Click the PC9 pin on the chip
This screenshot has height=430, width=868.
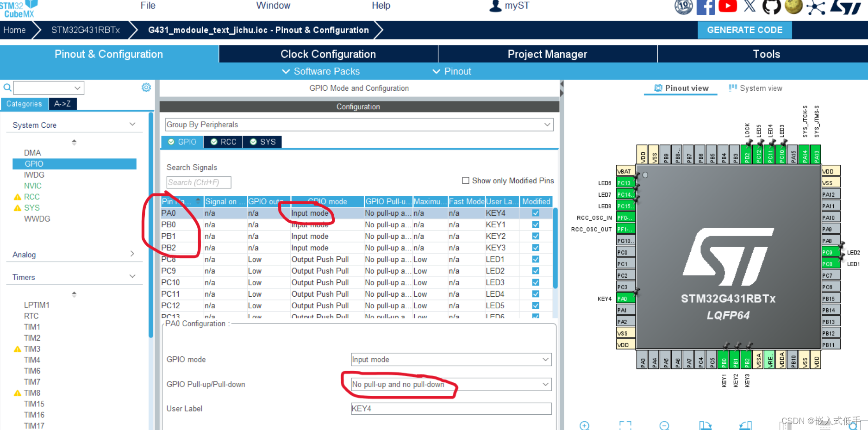click(831, 252)
